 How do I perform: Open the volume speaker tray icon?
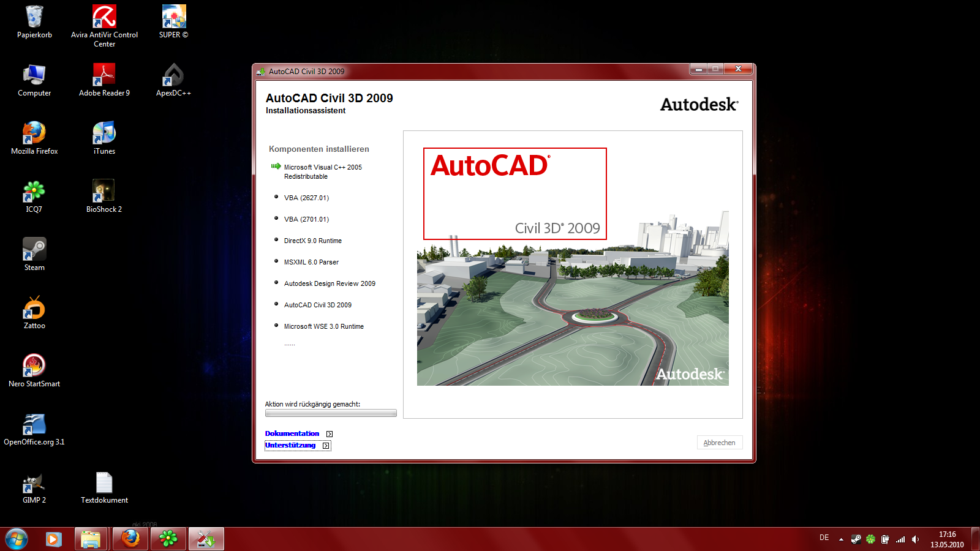pos(915,539)
